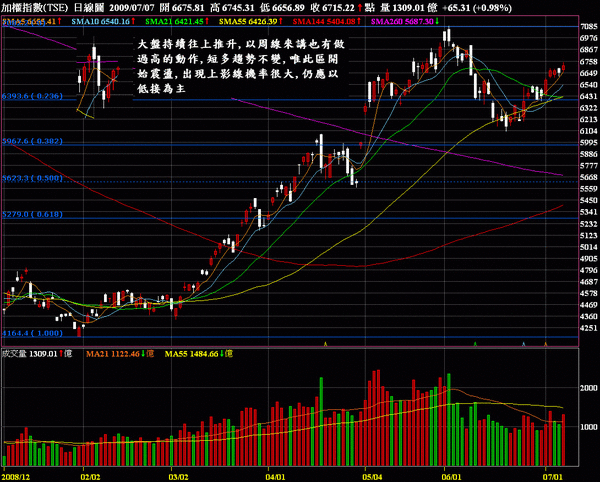Click the analyst commentary text box
Image resolution: width=600 pixels, height=482 pixels.
pyautogui.click(x=241, y=67)
